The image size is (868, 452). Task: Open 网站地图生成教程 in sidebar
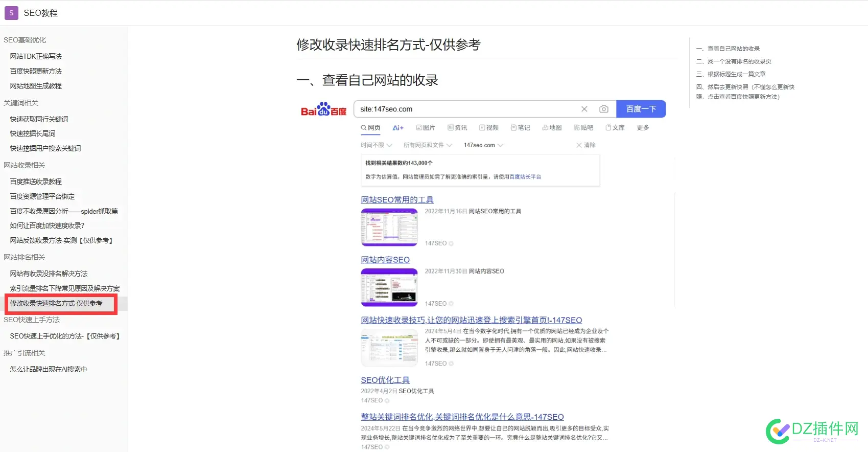pyautogui.click(x=36, y=86)
